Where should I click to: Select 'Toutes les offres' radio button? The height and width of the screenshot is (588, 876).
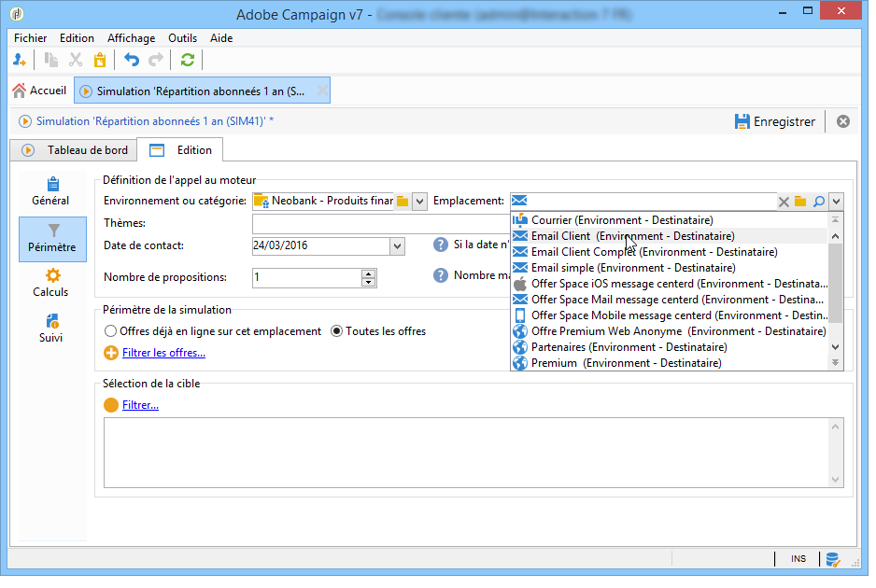[377, 331]
